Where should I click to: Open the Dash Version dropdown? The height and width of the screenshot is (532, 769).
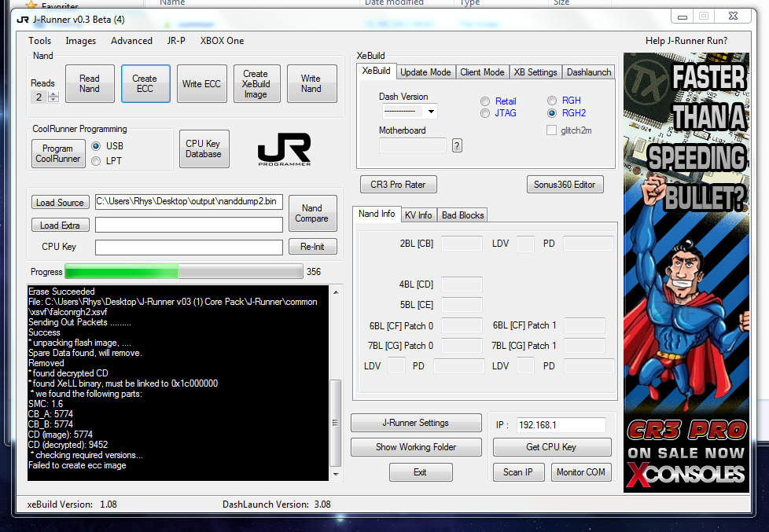(431, 112)
